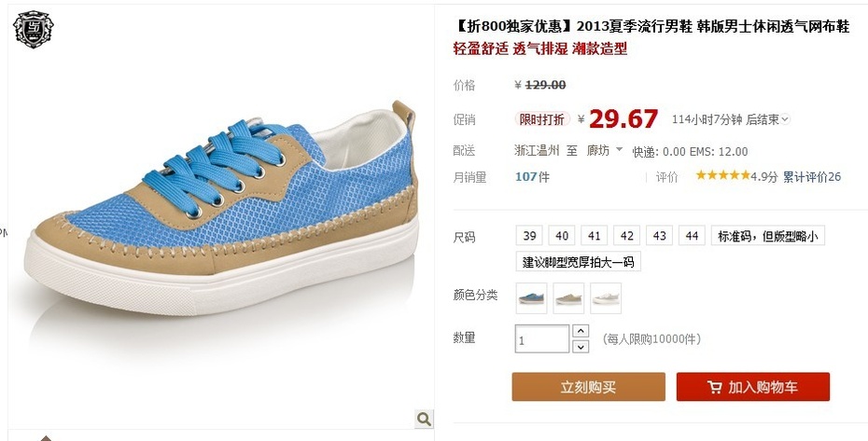
Task: Click the 加入购物车 add to cart button
Action: [753, 387]
